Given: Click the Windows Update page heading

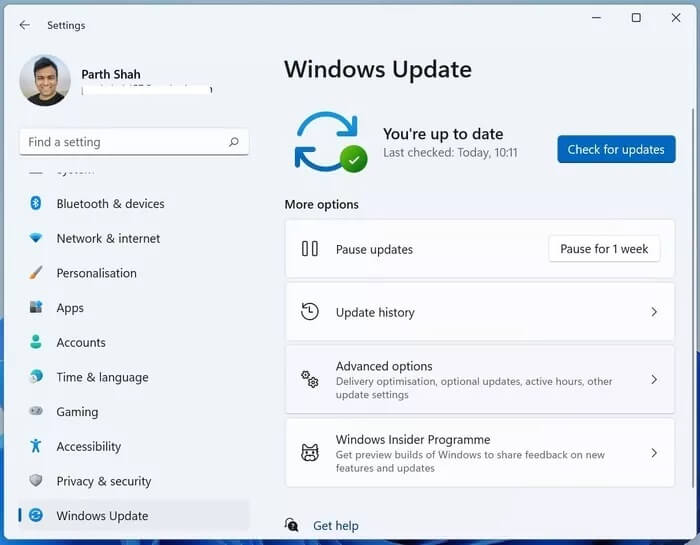Looking at the screenshot, I should point(378,69).
